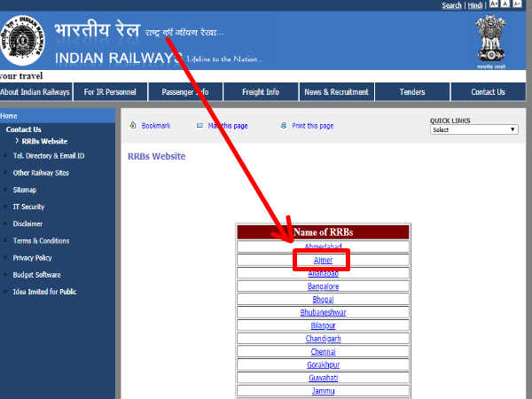The height and width of the screenshot is (399, 532).
Task: Open About Indian Railways menu
Action: [x=35, y=92]
